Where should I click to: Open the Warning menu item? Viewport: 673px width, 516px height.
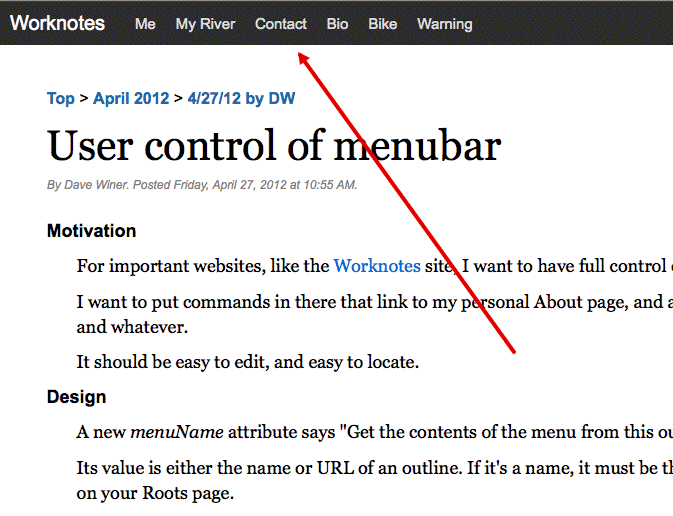tap(445, 24)
